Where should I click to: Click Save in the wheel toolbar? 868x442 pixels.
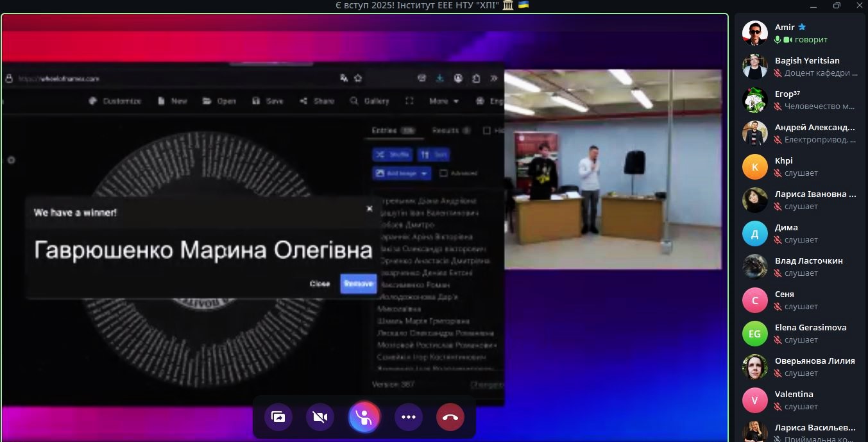point(268,101)
